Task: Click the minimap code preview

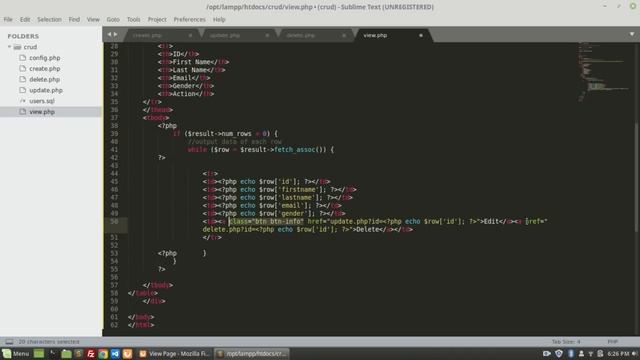Action: point(603,71)
